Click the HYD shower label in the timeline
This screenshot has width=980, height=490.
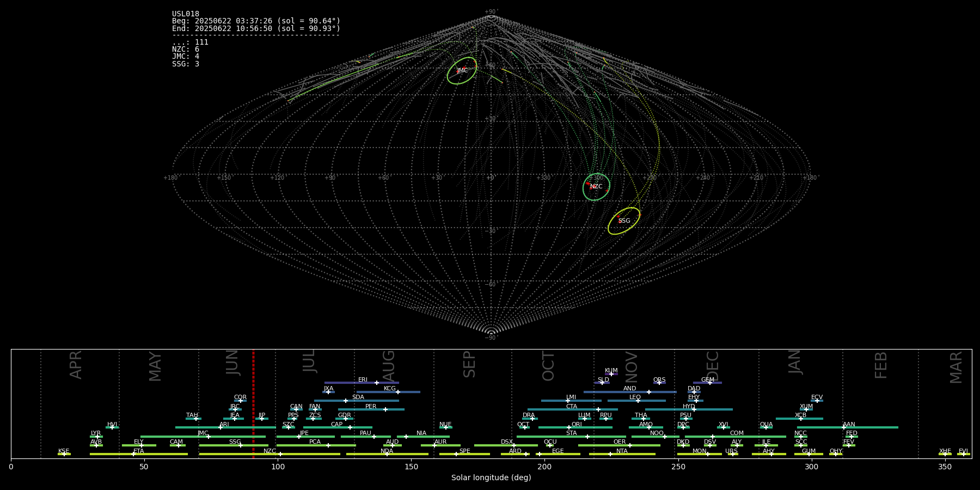click(x=689, y=407)
